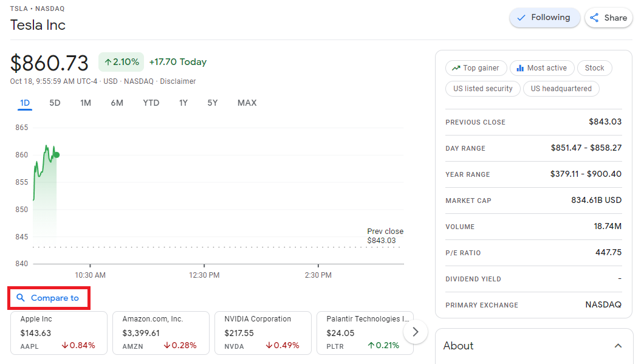The height and width of the screenshot is (364, 644).
Task: Select the MAX chart range
Action: click(x=247, y=103)
